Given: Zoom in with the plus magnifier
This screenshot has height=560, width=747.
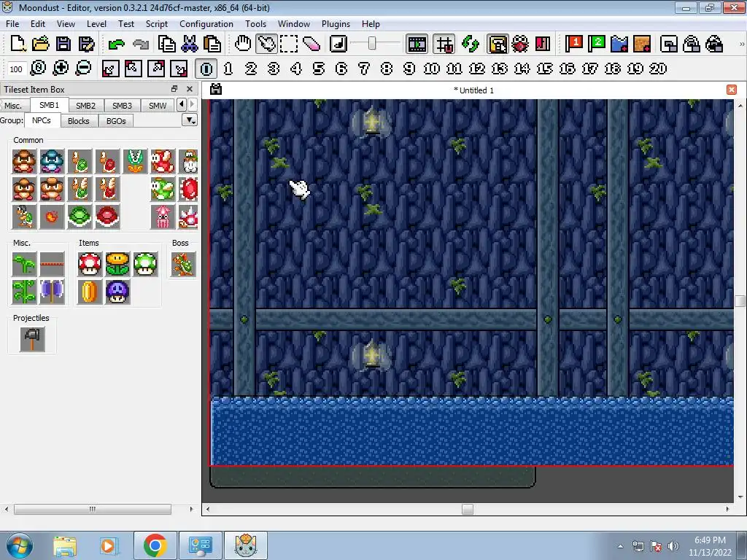Looking at the screenshot, I should [61, 68].
